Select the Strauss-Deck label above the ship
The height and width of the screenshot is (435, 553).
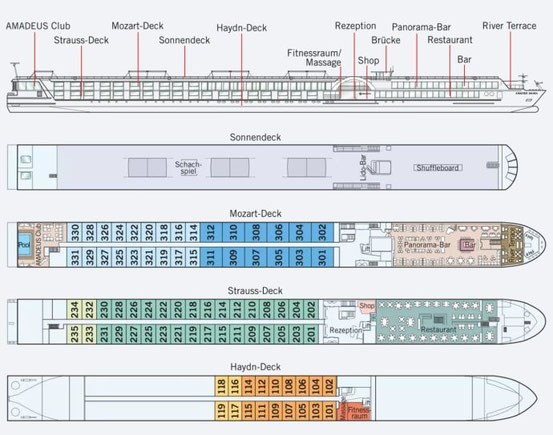click(81, 40)
